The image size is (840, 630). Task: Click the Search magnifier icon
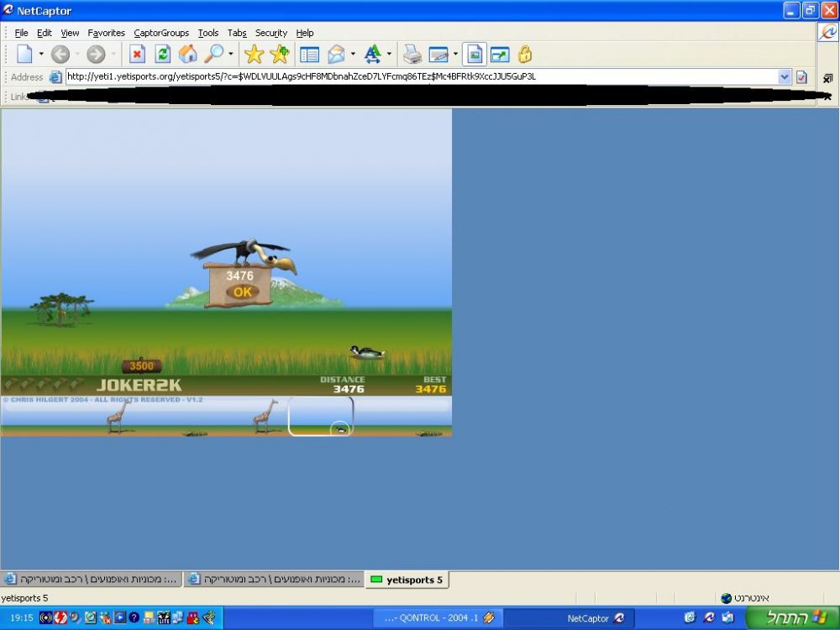[214, 54]
